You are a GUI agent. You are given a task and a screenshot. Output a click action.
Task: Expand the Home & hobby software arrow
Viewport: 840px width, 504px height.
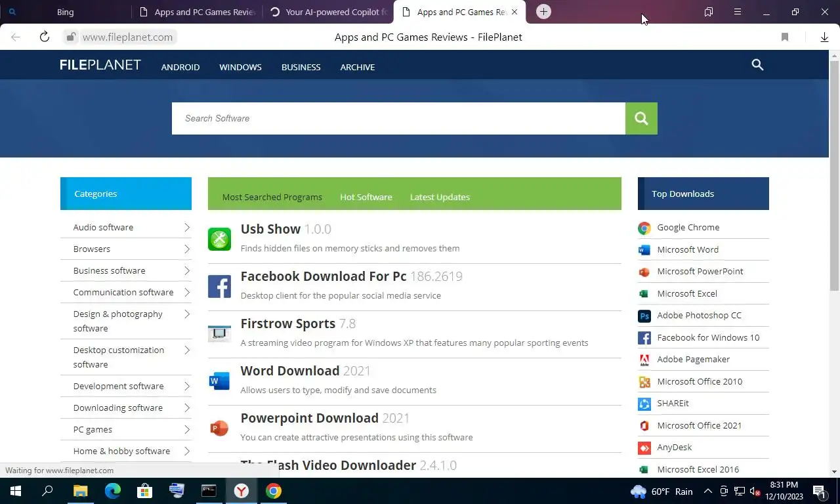[187, 451]
